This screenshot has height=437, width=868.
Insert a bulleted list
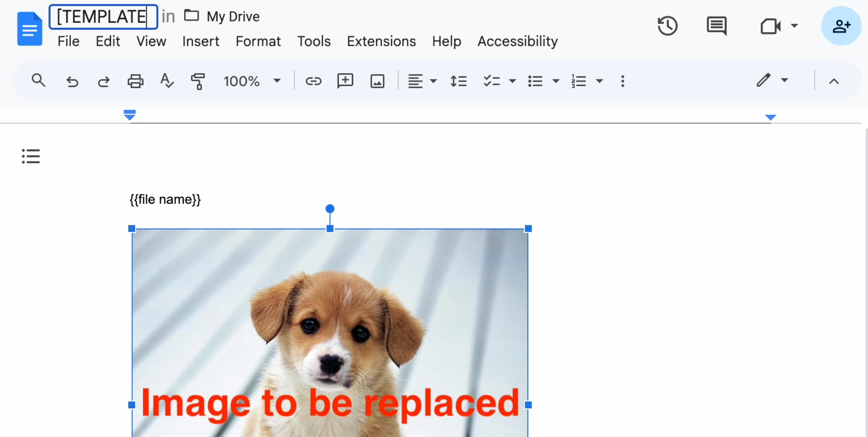[535, 81]
